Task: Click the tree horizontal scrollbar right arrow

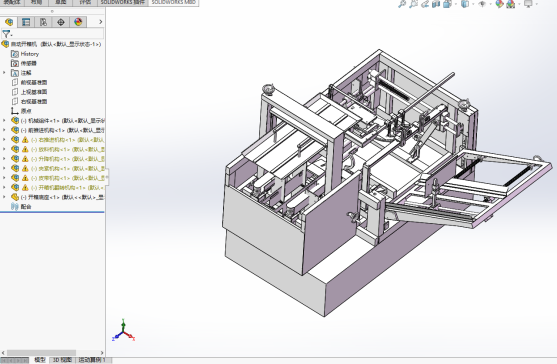Action: click(102, 353)
